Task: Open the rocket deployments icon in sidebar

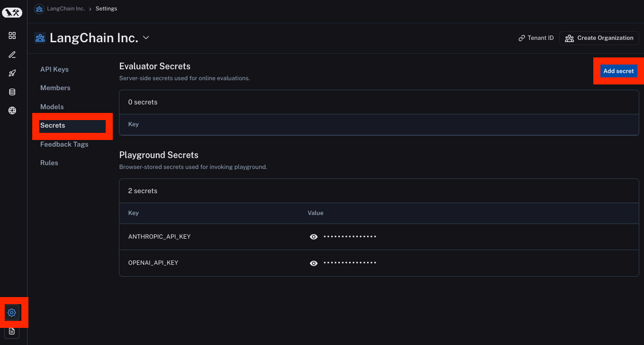Action: [x=12, y=73]
